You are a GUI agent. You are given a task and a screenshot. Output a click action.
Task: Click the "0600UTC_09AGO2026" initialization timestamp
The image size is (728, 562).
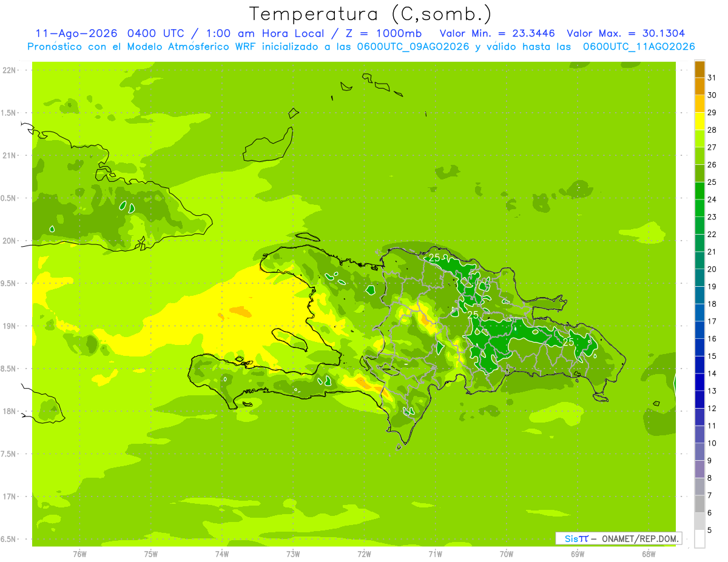(413, 47)
